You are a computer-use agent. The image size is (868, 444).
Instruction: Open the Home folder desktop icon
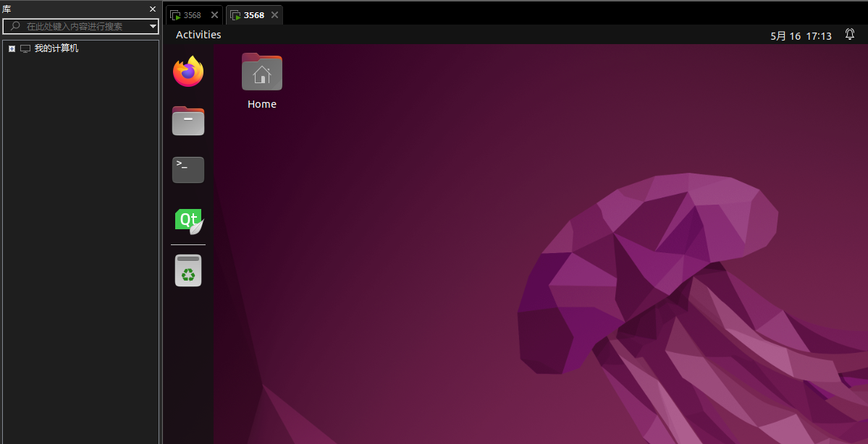(x=262, y=72)
